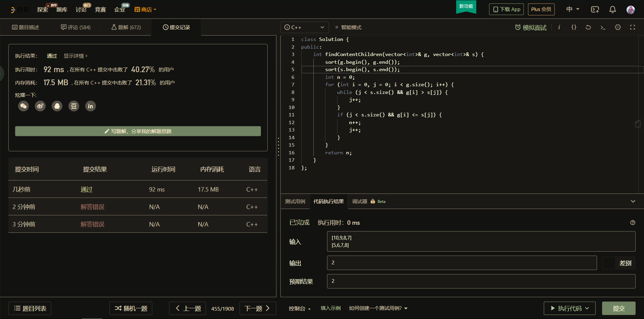This screenshot has height=319, width=644.
Task: Open the playground screen icon in navbar
Action: tap(595, 9)
